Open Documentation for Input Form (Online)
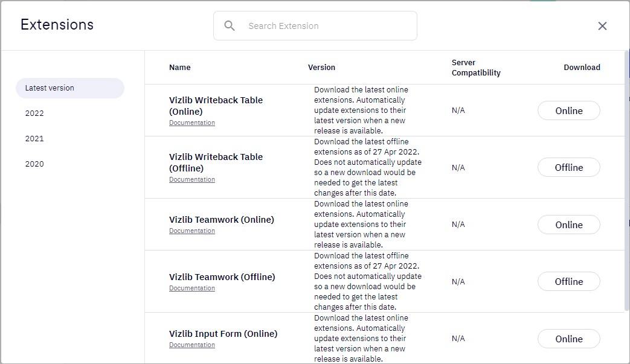This screenshot has width=630, height=364. (x=192, y=345)
